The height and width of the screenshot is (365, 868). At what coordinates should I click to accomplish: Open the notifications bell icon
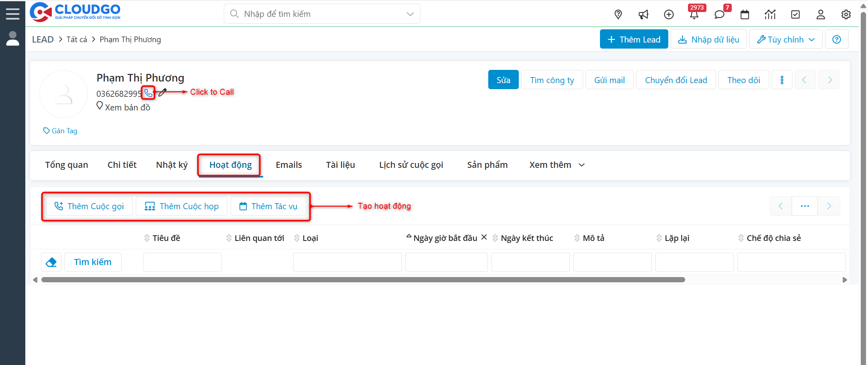point(694,14)
